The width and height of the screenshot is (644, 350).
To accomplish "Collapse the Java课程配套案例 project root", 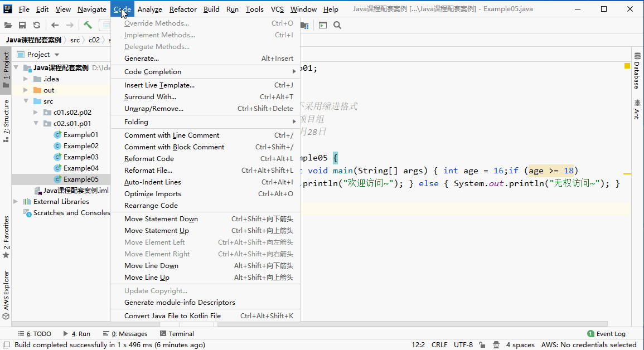I will pos(16,67).
